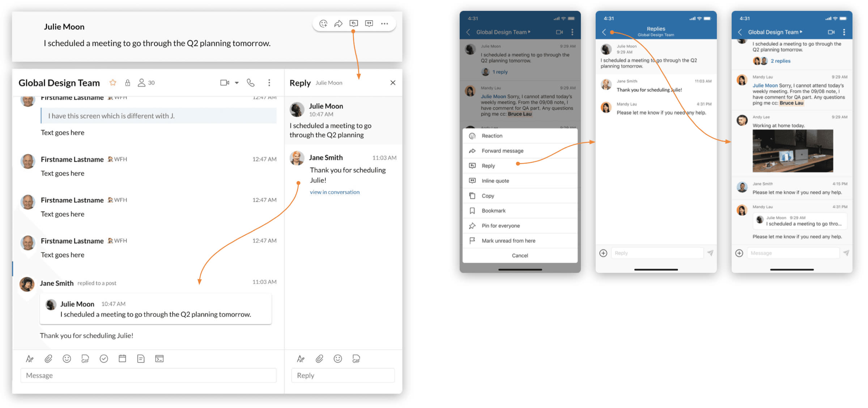Close the Reply panel

click(393, 83)
